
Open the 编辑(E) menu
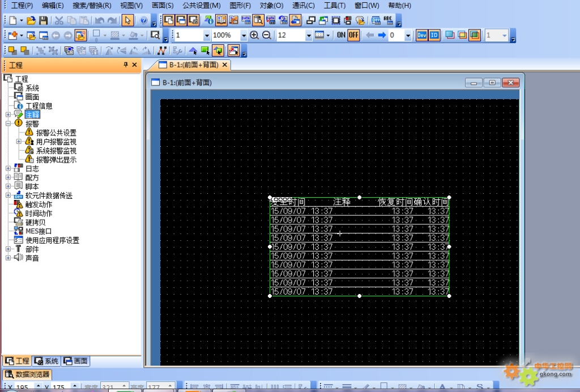[x=53, y=6]
